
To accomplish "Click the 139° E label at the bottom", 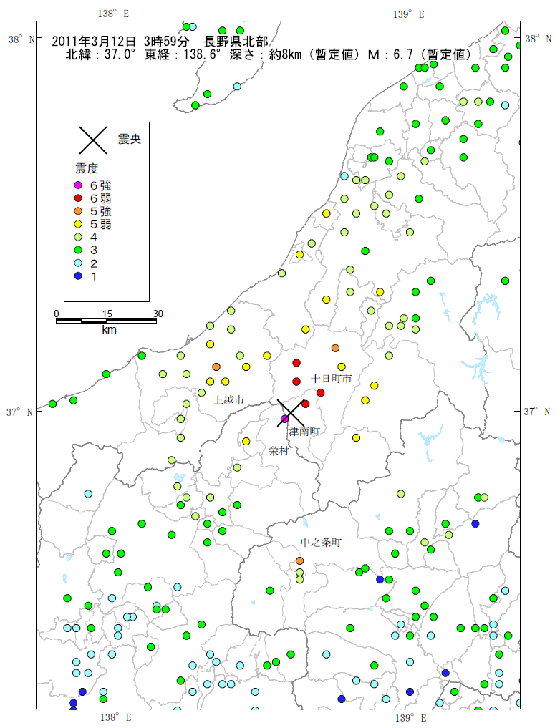I will (x=411, y=718).
